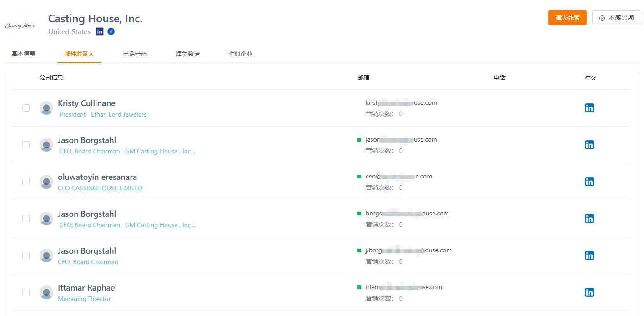This screenshot has height=316, width=644.
Task: Click the President title under Kristy Cullinane
Action: coord(73,114)
